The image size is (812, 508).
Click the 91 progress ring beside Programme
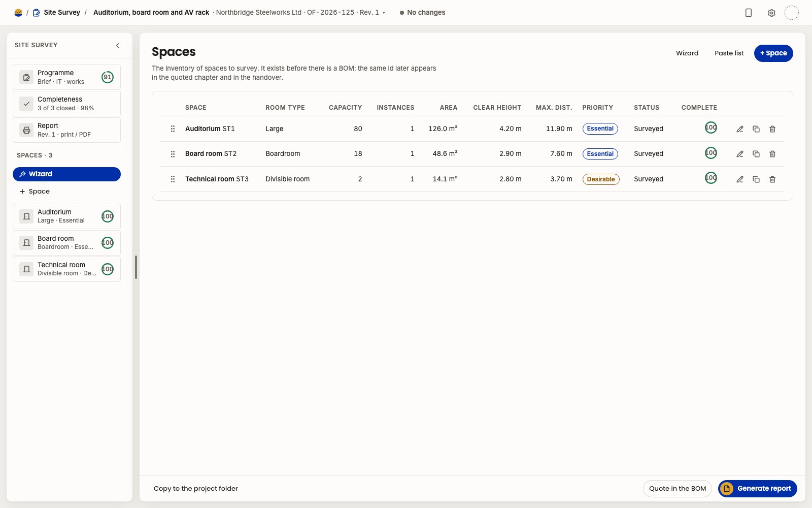point(108,77)
